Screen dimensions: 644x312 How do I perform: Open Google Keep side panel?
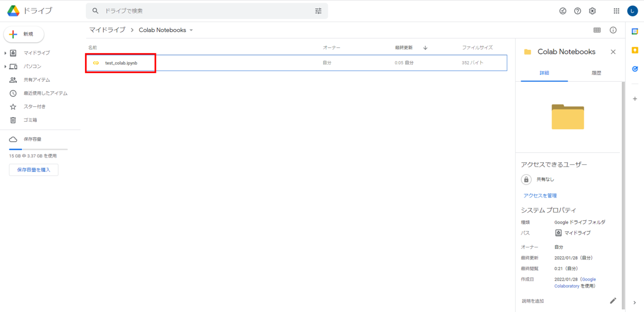click(x=635, y=50)
